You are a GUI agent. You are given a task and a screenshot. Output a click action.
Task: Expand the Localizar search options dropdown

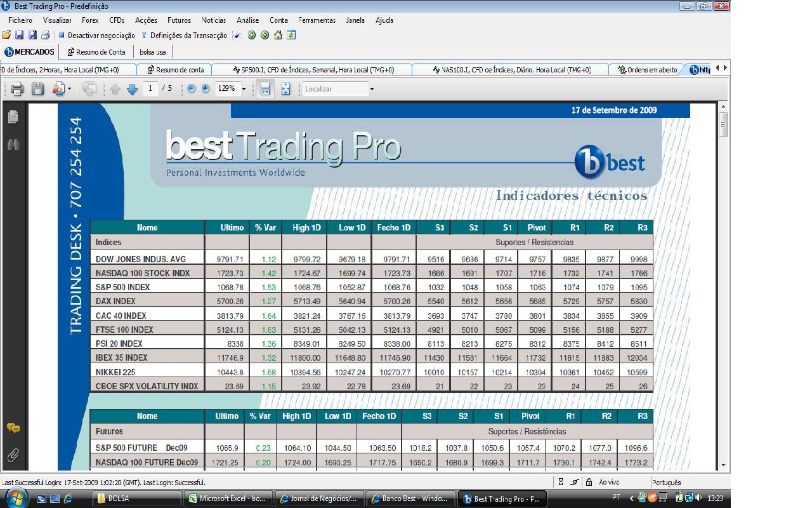click(x=372, y=89)
